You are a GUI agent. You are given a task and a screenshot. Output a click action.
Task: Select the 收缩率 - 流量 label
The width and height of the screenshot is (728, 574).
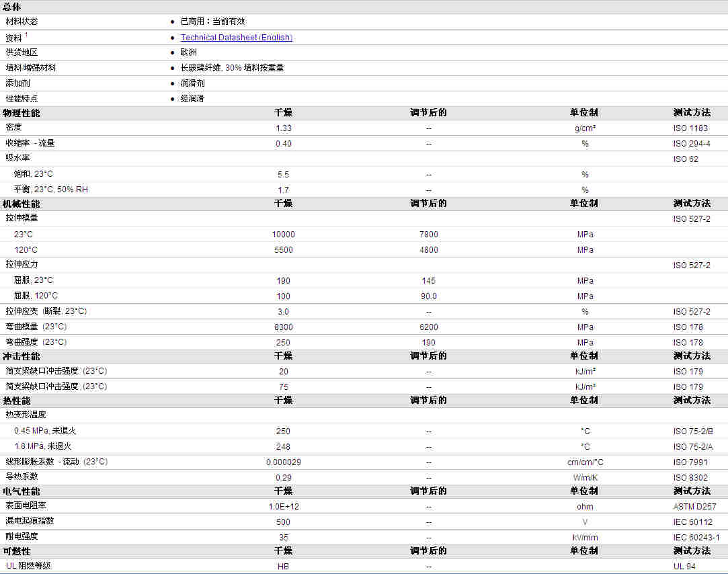click(x=30, y=143)
